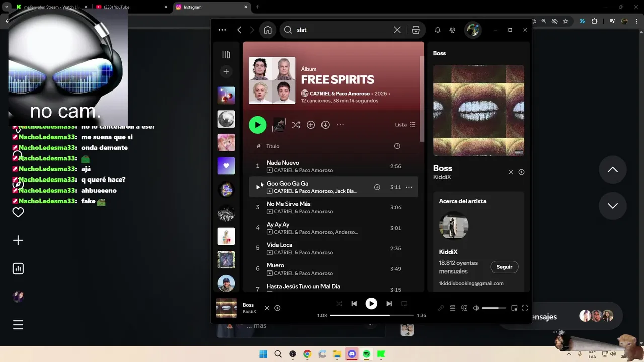This screenshot has width=644, height=362.
Task: Open Liked Songs in sidebar
Action: coord(226,166)
